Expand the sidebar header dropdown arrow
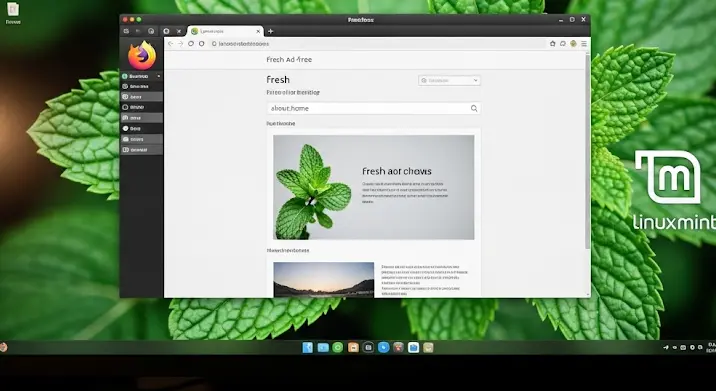Screen dimensions: 716x391 point(158,76)
